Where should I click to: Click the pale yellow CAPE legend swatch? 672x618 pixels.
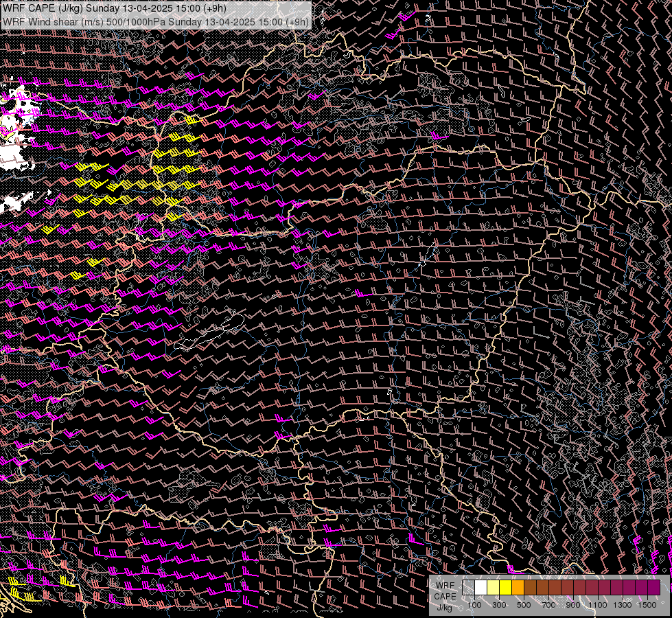pos(494,587)
